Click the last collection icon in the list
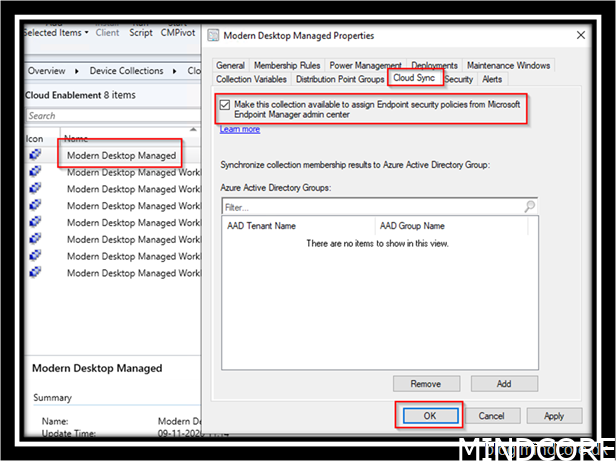Viewport: 616px width, 461px height. tap(35, 273)
